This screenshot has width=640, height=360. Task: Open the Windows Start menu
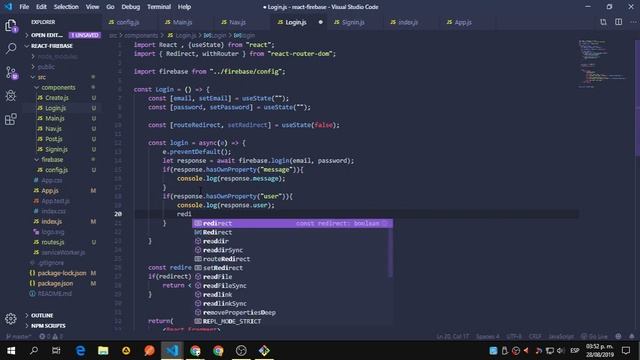coord(11,351)
